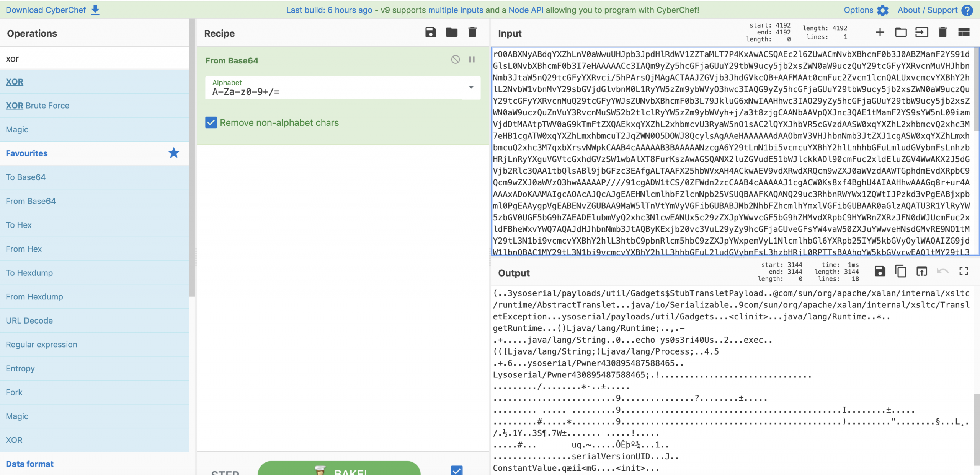Clear the recipe with trash icon
This screenshot has width=980, height=475.
pyautogui.click(x=473, y=33)
